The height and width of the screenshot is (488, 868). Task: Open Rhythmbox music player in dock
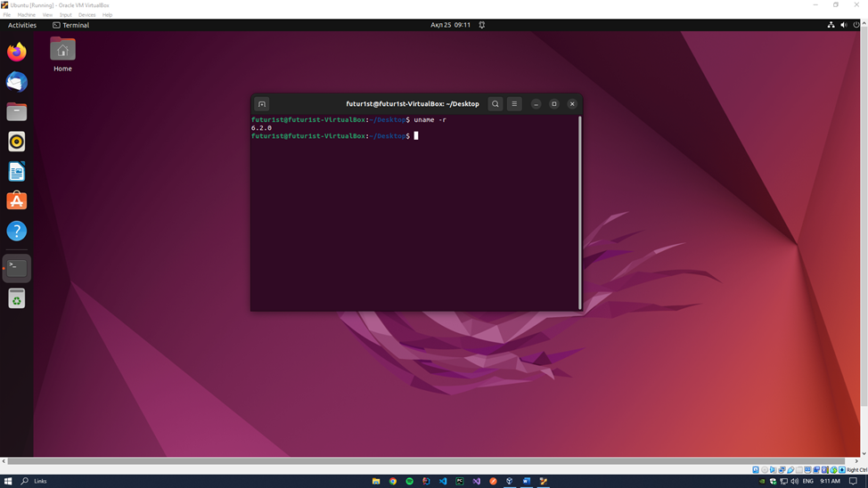(x=17, y=142)
